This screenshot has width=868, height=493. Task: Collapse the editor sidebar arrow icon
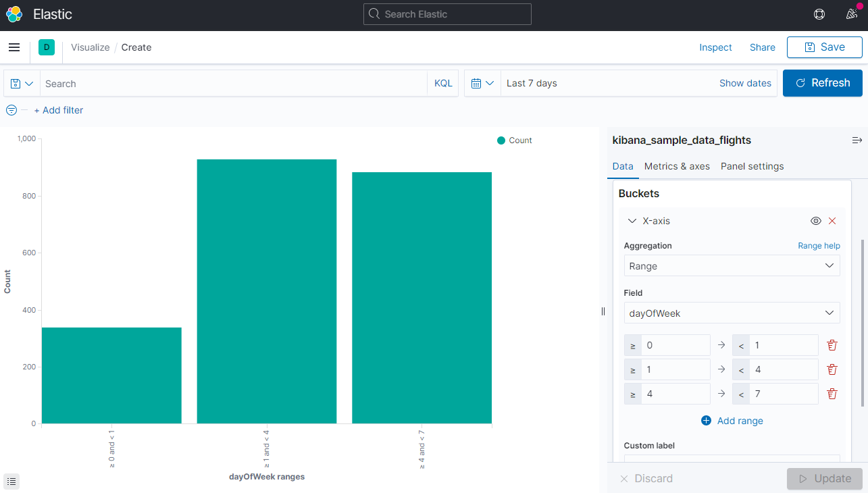(857, 140)
